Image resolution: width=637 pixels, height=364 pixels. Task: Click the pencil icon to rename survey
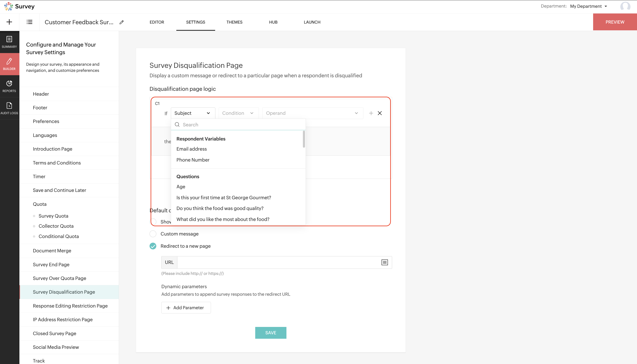click(122, 22)
